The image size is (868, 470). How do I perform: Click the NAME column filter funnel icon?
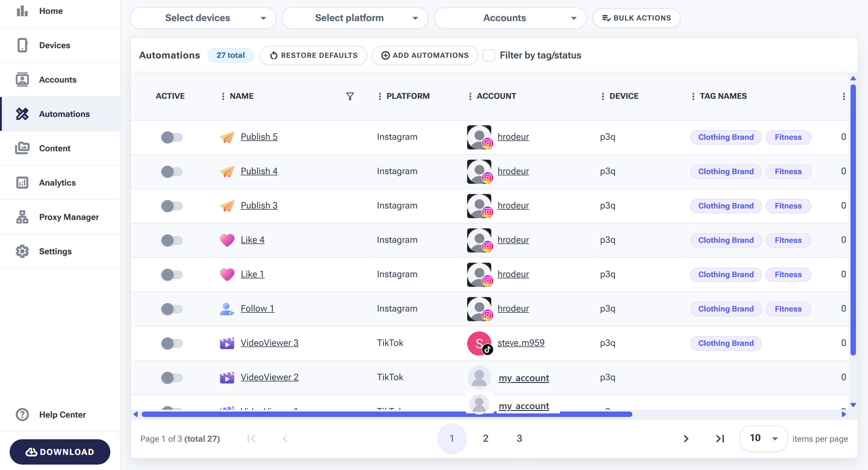[x=350, y=96]
